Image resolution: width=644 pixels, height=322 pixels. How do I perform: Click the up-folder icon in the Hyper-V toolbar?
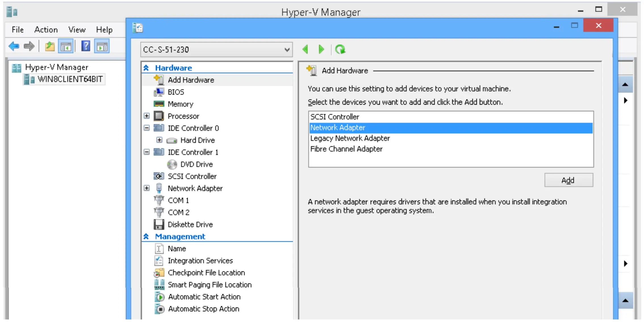click(50, 46)
